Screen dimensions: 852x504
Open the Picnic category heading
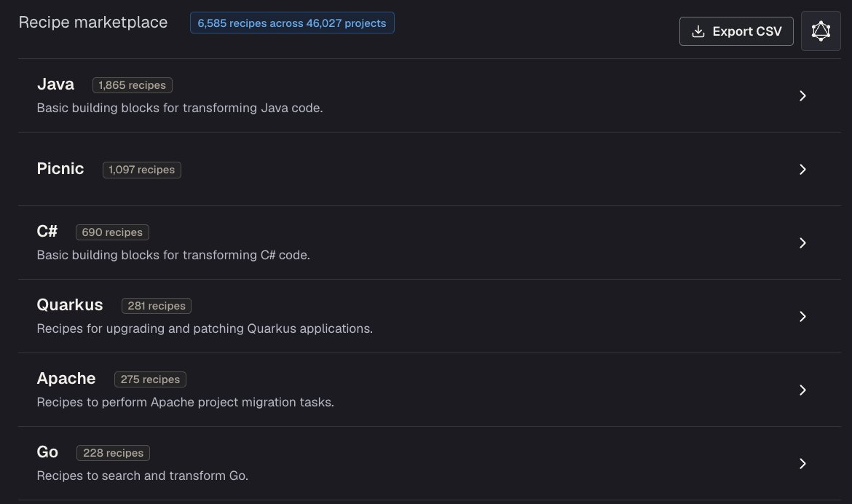(60, 168)
